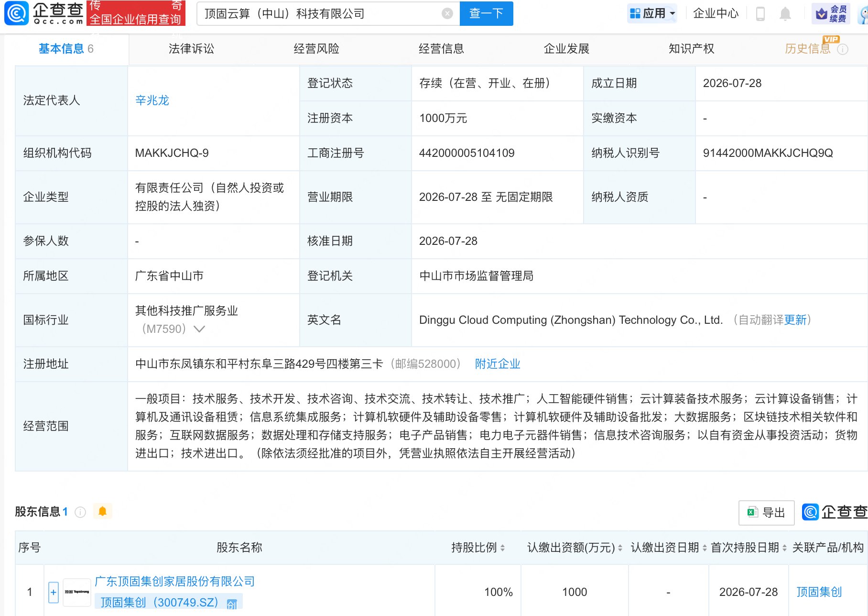Click organization code MAKKJCHQ-9
Viewport: 868px width, 616px height.
172,153
